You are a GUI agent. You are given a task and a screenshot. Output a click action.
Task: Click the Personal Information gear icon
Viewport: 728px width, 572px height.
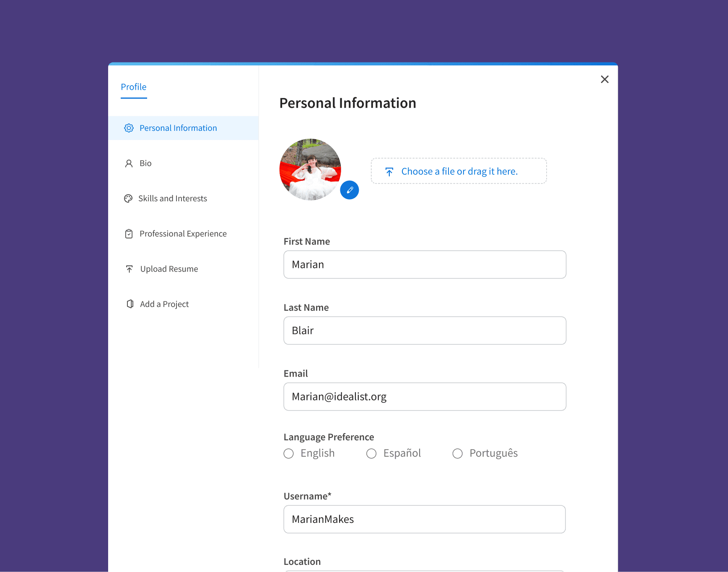point(129,128)
